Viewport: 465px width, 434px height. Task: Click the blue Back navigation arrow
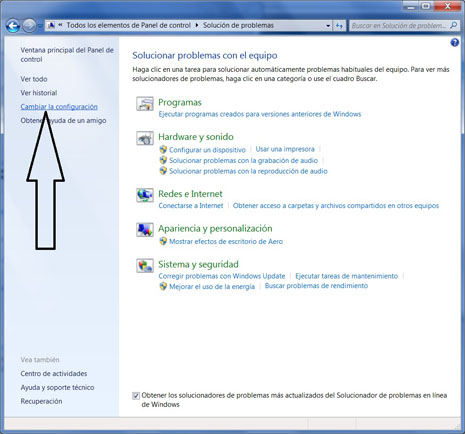point(13,25)
